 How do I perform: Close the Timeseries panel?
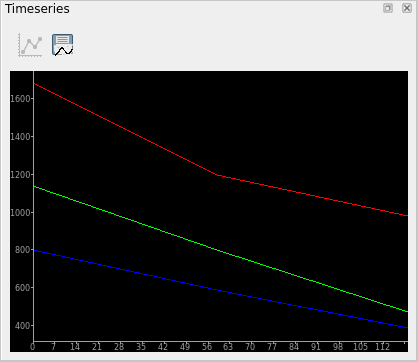[x=407, y=8]
